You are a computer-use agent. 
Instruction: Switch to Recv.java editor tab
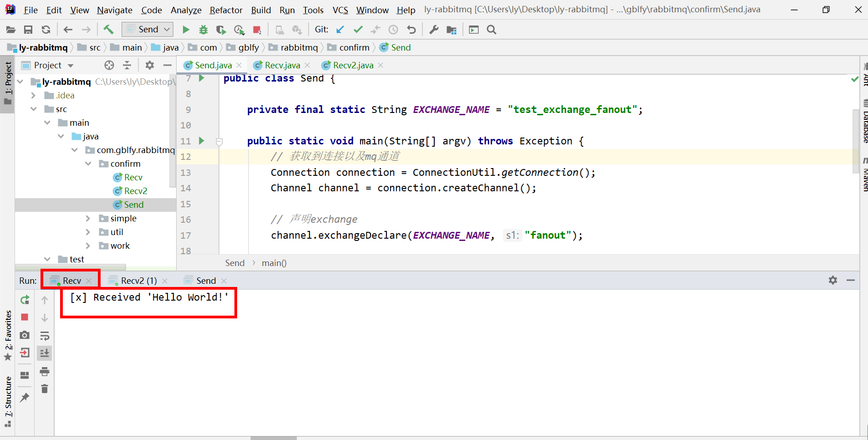[x=282, y=65]
